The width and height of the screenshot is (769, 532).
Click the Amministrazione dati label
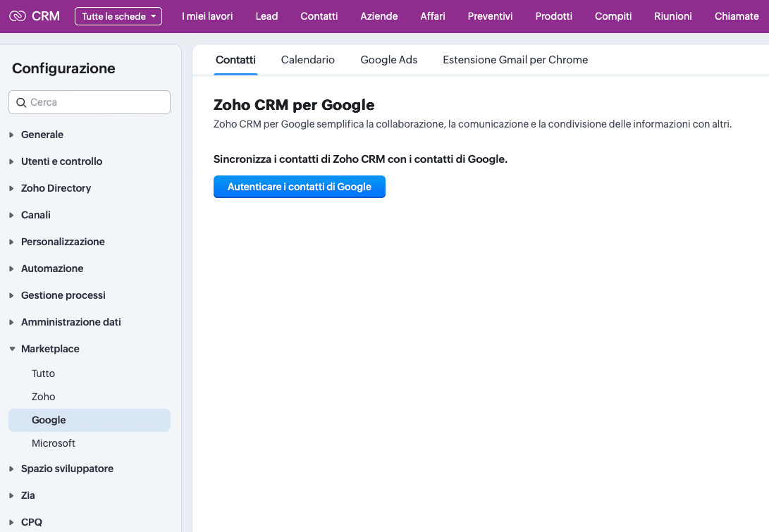coord(71,322)
